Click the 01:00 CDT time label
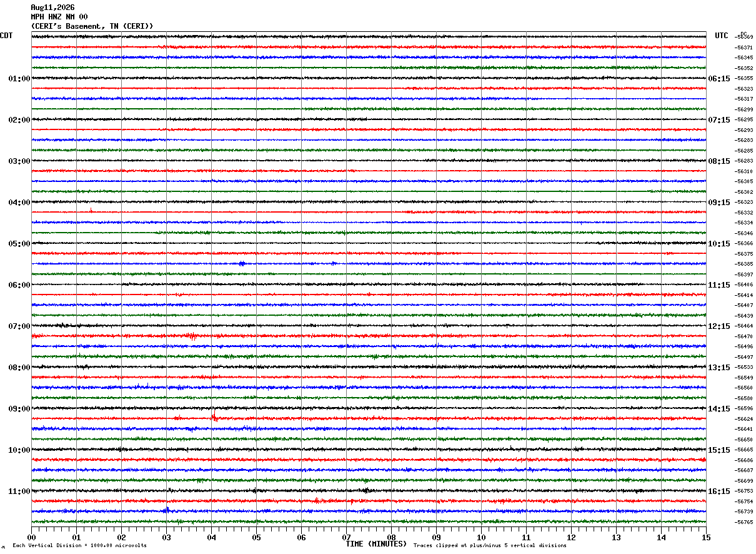This screenshot has width=756, height=554. pyautogui.click(x=19, y=79)
